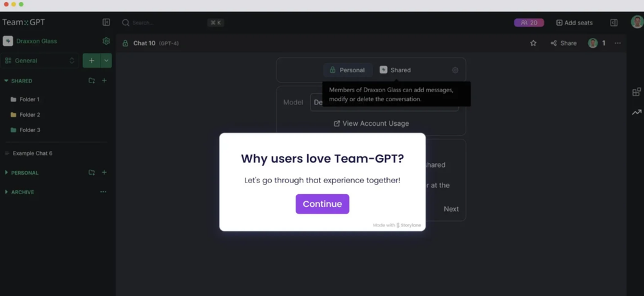This screenshot has height=296, width=644.
Task: Click the Share button in the chat header
Action: (x=563, y=43)
